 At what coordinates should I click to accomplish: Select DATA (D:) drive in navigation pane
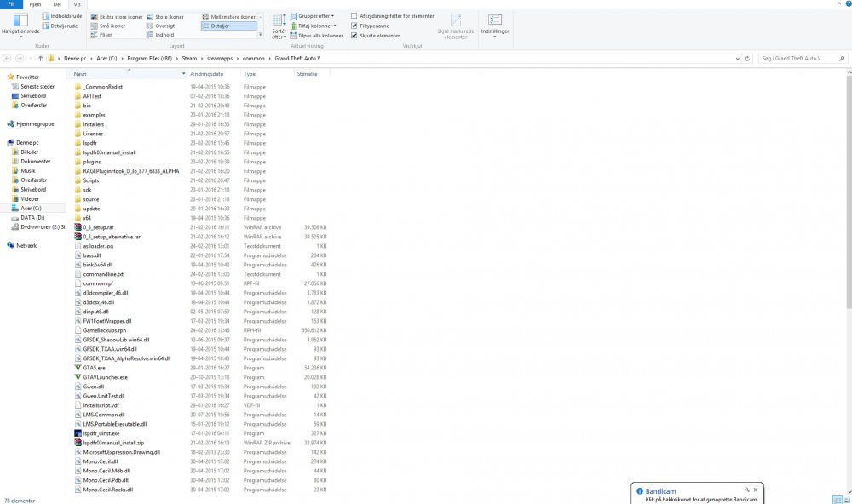(32, 217)
